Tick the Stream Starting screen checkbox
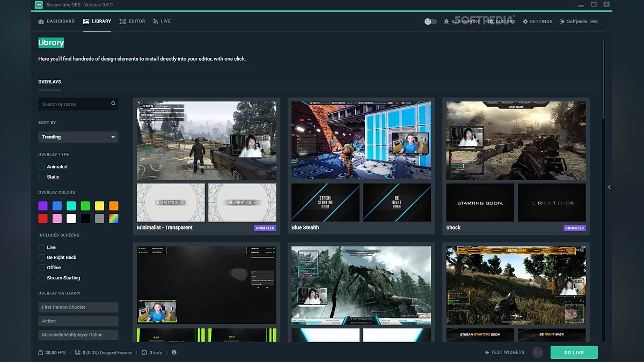Viewport: 644px width, 362px height. coord(42,278)
